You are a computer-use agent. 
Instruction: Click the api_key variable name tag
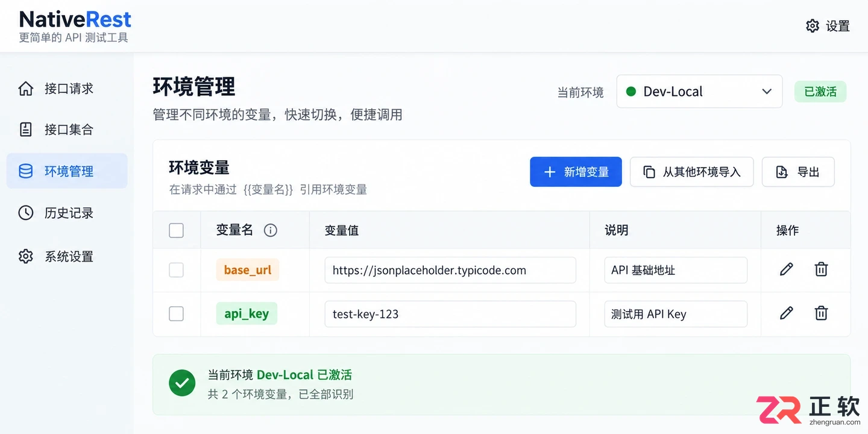click(247, 313)
